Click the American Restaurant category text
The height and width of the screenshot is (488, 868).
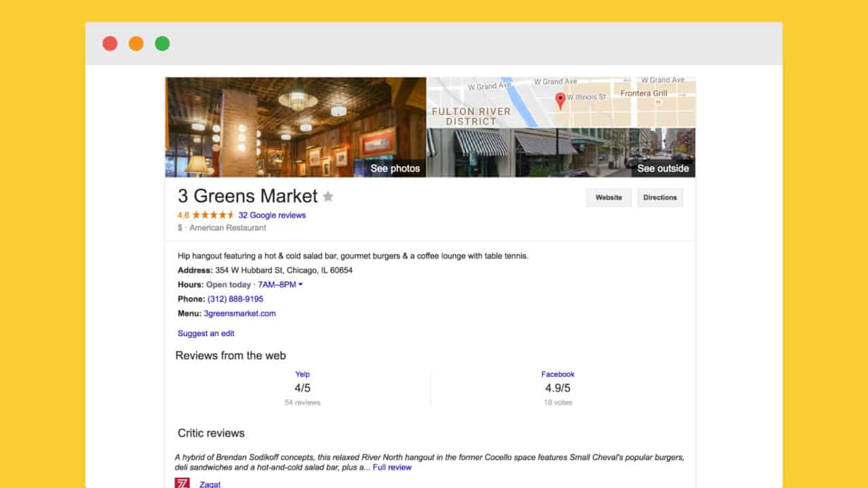228,228
